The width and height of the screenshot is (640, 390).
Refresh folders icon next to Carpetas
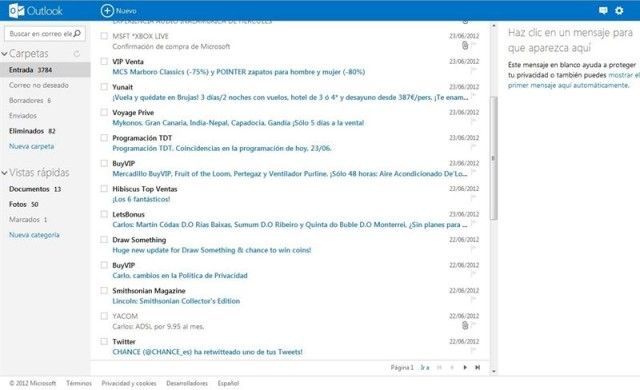click(x=77, y=53)
